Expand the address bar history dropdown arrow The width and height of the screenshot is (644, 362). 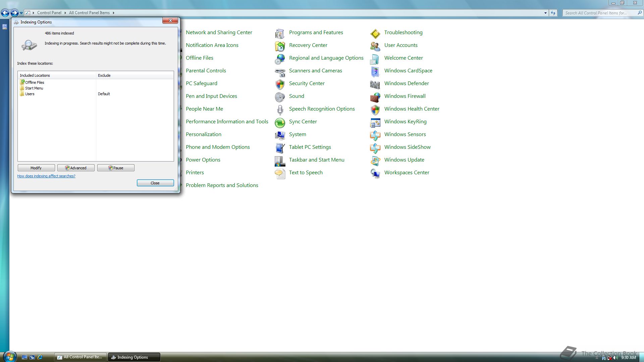point(545,13)
